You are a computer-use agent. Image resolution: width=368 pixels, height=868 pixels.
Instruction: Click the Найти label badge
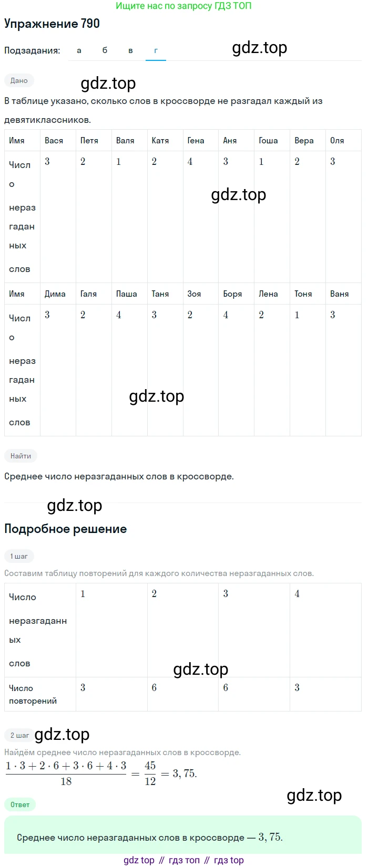[21, 456]
